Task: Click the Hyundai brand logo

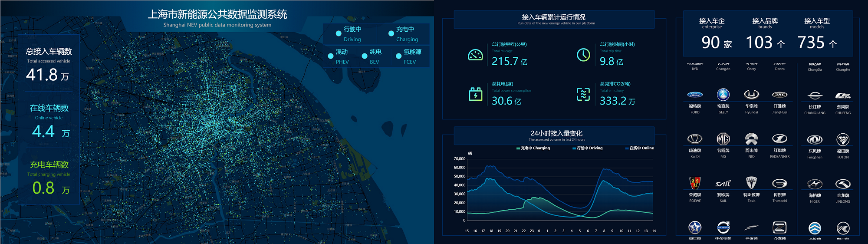Action: point(751,94)
